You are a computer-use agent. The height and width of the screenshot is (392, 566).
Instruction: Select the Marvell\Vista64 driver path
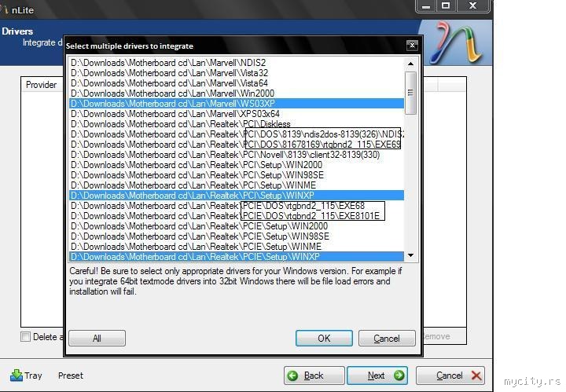237,83
